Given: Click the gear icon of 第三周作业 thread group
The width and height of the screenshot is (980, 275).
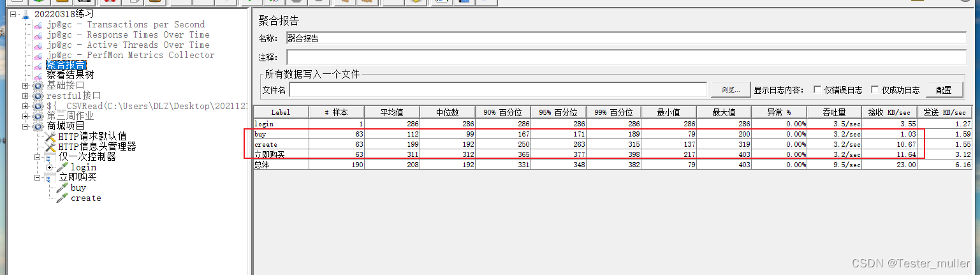Looking at the screenshot, I should click(38, 116).
